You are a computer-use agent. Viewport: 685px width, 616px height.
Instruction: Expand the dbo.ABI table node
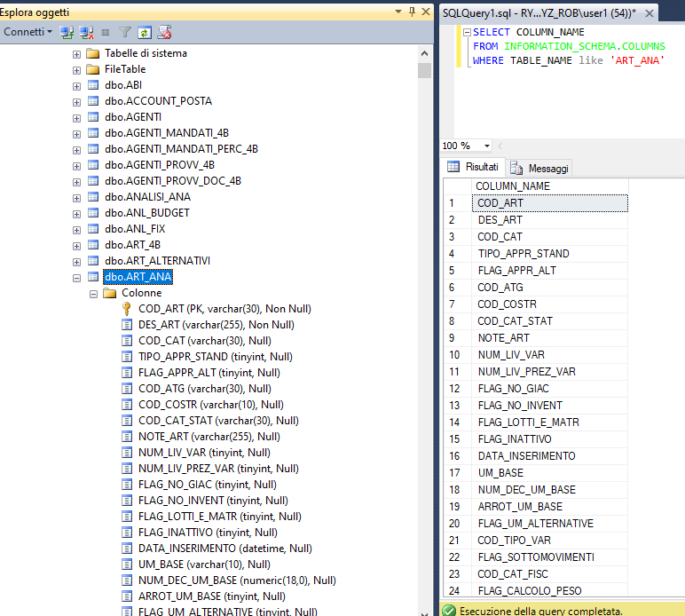point(77,86)
